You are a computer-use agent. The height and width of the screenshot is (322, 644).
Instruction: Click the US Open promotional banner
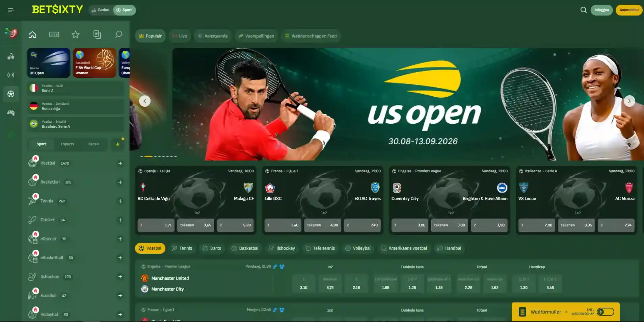408,104
